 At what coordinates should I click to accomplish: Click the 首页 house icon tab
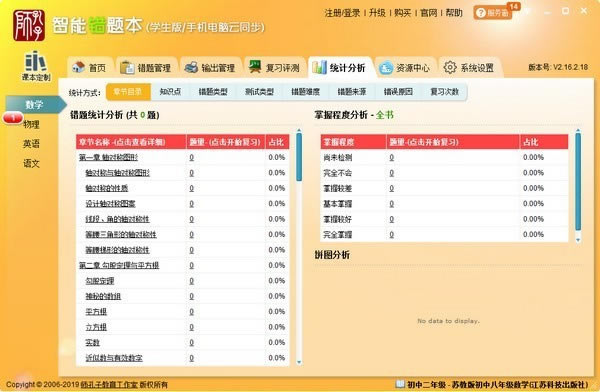click(89, 68)
